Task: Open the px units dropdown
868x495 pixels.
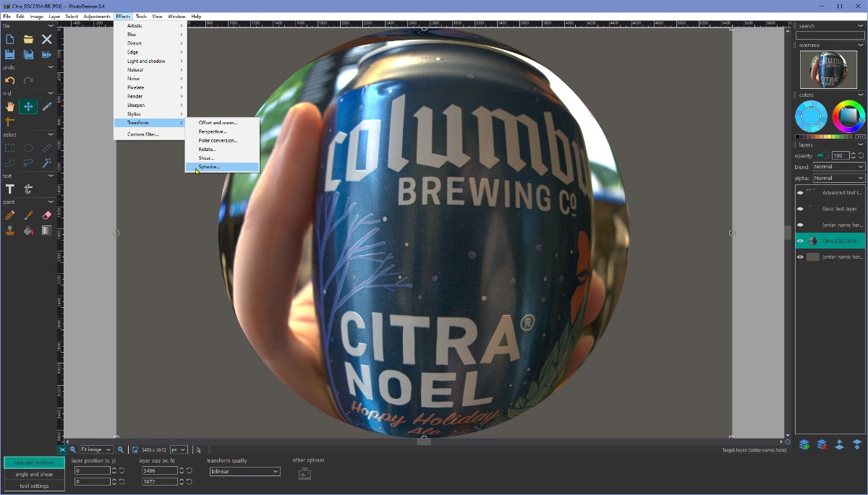Action: click(x=179, y=449)
